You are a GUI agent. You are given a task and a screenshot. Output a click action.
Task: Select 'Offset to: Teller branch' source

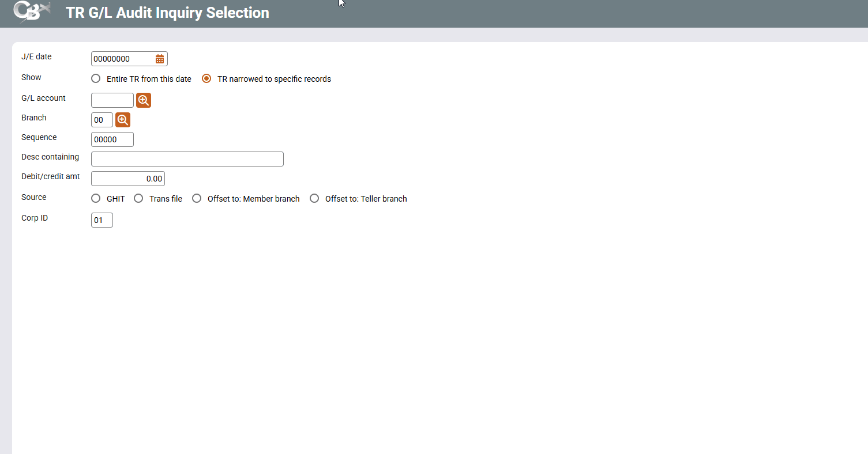coord(314,199)
